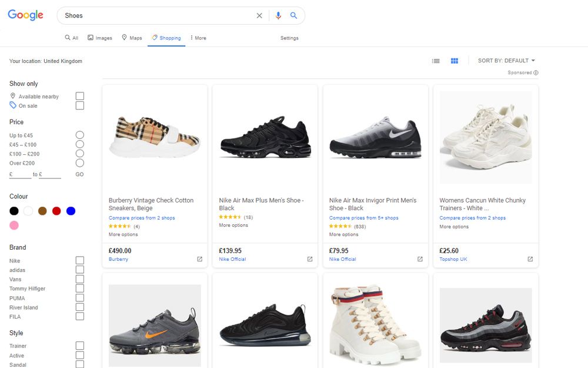The image size is (588, 368).
Task: Check the Vans brand filter
Action: coord(80,279)
